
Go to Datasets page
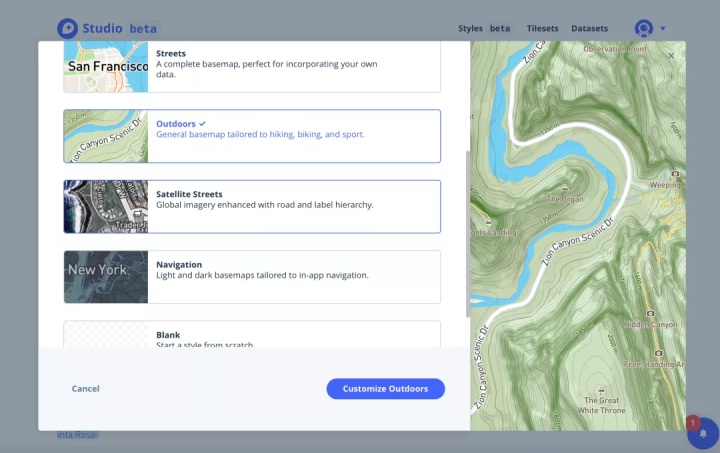click(590, 28)
